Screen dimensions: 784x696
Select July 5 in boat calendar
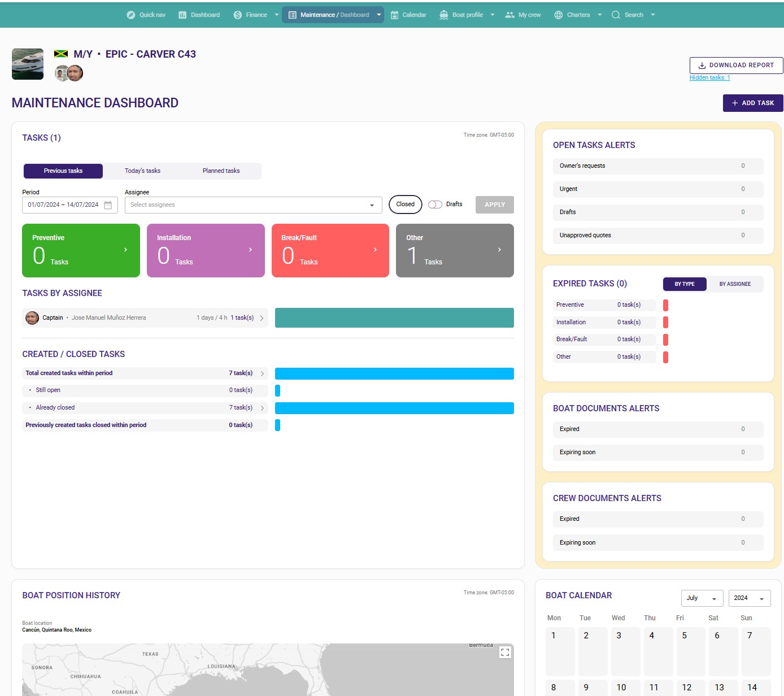click(691, 651)
